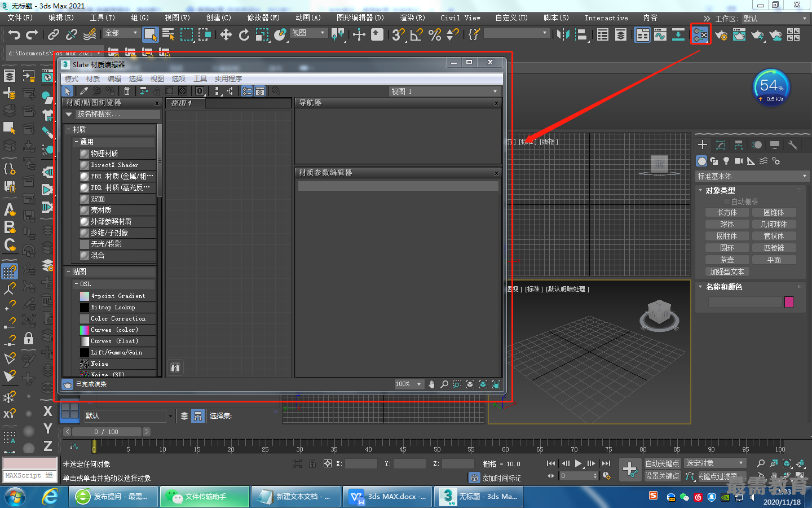Pick material from object eyedropper in Slate

click(84, 91)
